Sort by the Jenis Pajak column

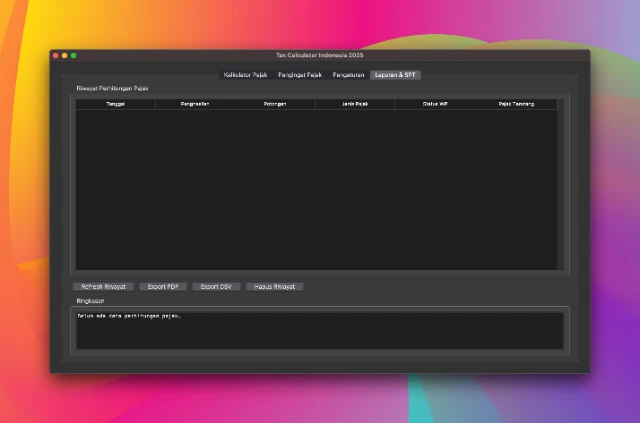tap(355, 104)
